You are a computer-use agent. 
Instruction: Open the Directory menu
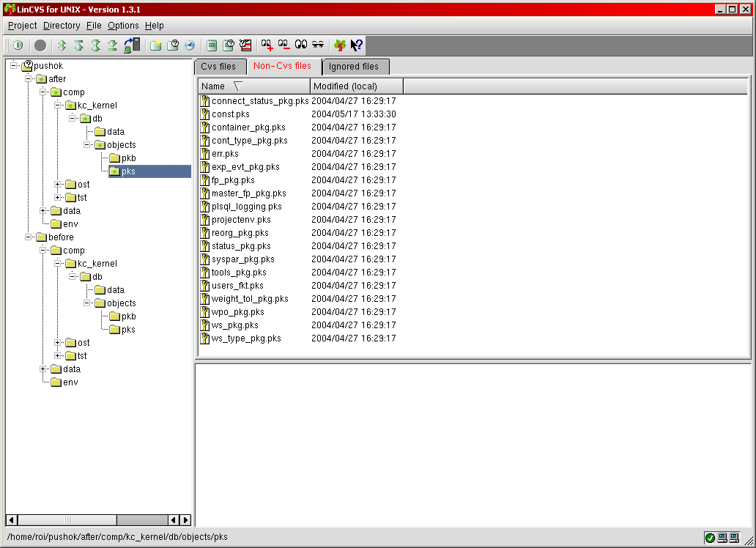(62, 26)
